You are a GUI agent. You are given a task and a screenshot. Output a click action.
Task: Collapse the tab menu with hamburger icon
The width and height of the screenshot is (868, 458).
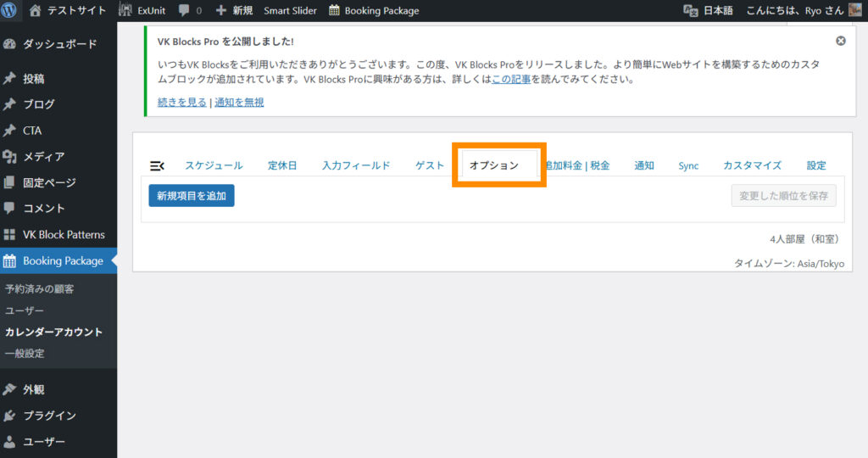[x=157, y=165]
